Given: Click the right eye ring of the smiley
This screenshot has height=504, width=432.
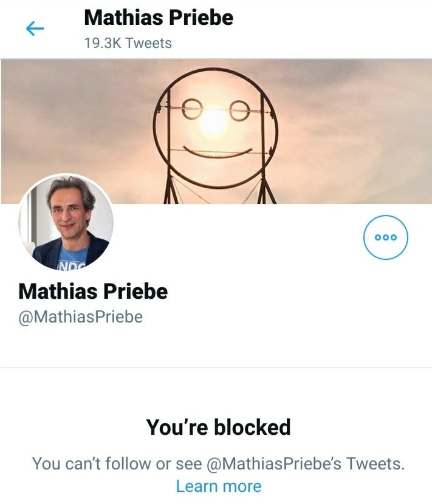Looking at the screenshot, I should (238, 111).
